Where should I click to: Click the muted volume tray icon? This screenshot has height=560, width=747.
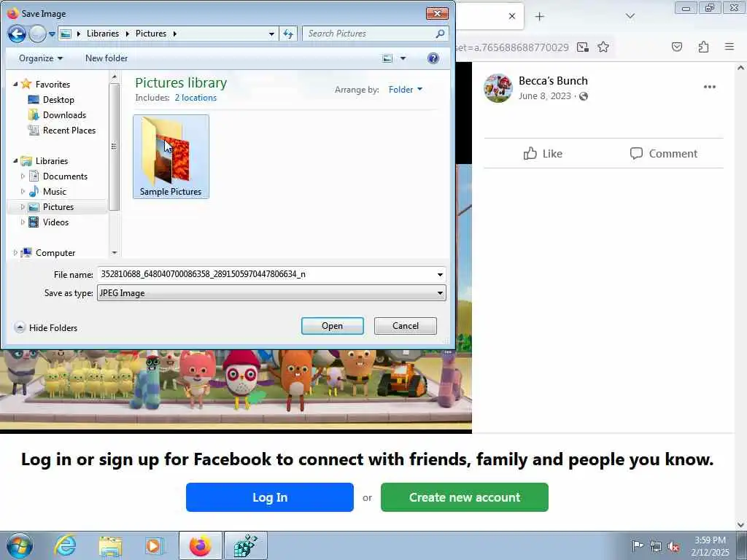point(673,546)
